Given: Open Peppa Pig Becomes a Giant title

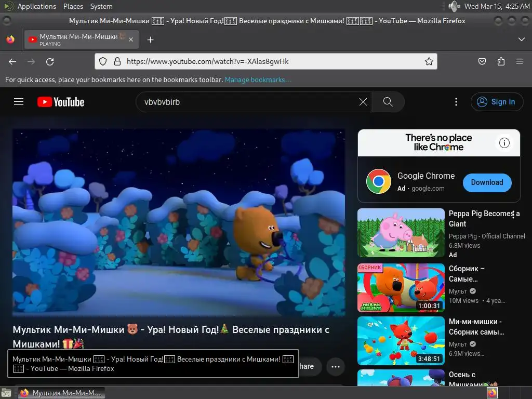Looking at the screenshot, I should [484, 219].
